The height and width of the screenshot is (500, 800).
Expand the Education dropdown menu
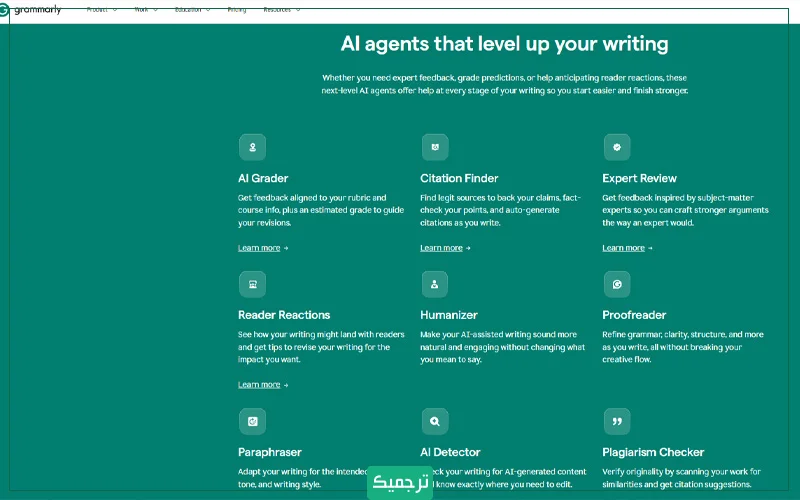click(x=193, y=9)
